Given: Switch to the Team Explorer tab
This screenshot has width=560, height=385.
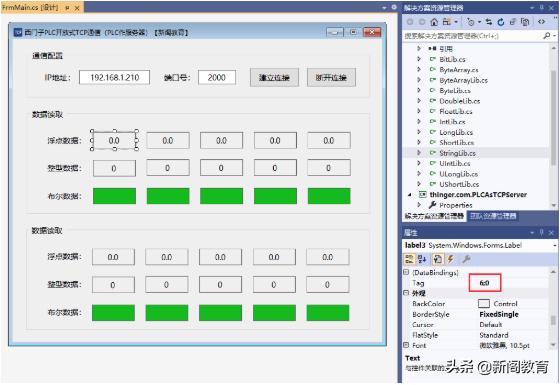Looking at the screenshot, I should [x=492, y=216].
